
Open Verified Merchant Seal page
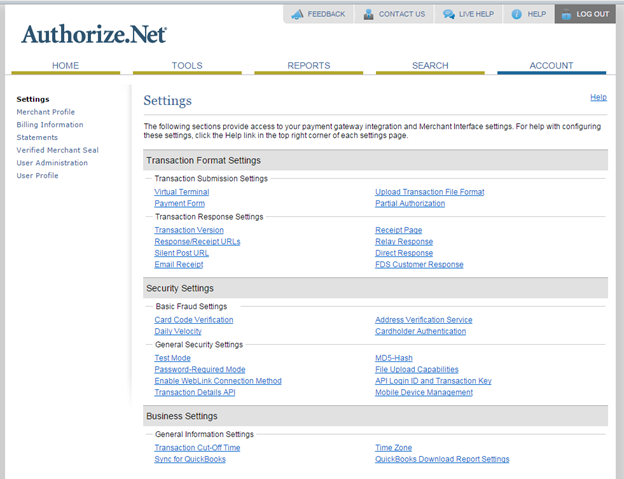58,150
